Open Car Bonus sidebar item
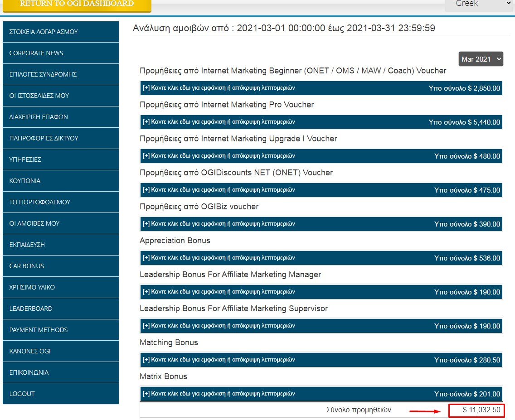The image size is (515, 420). (61, 266)
